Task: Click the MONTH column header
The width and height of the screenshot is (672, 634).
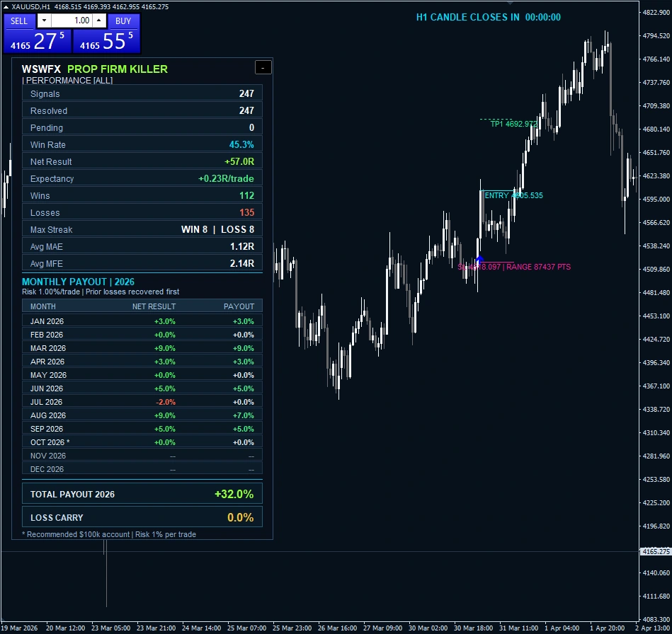Action: tap(43, 306)
